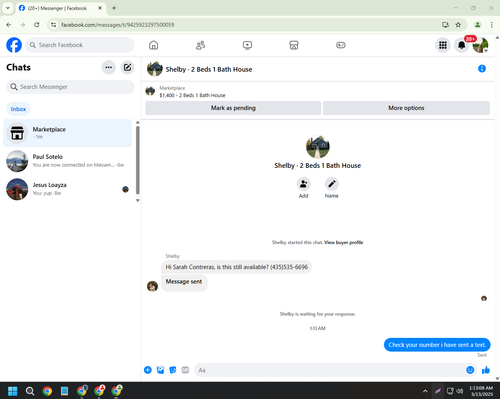
Task: Open chat with Jesus Loayza
Action: [68, 189]
